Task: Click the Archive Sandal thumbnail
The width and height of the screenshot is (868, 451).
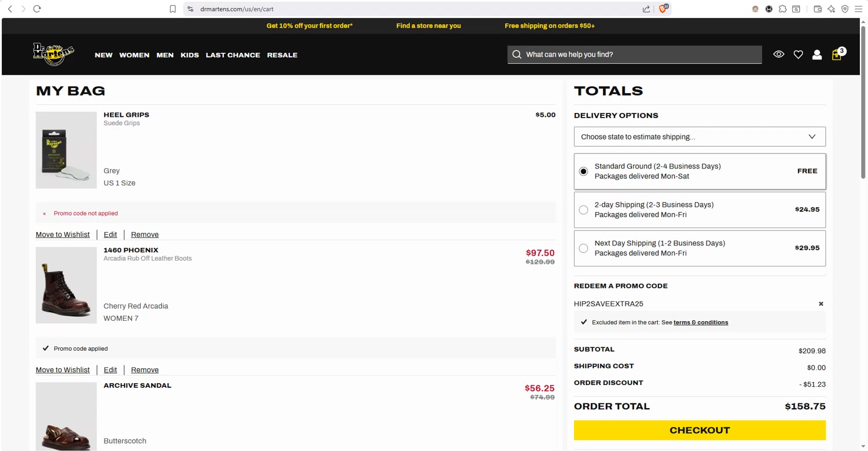Action: [66, 416]
